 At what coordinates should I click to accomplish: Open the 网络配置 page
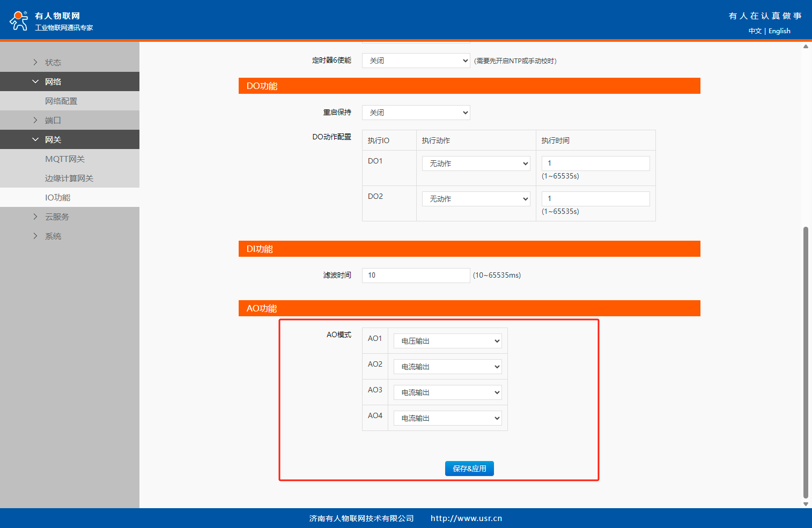pyautogui.click(x=61, y=101)
